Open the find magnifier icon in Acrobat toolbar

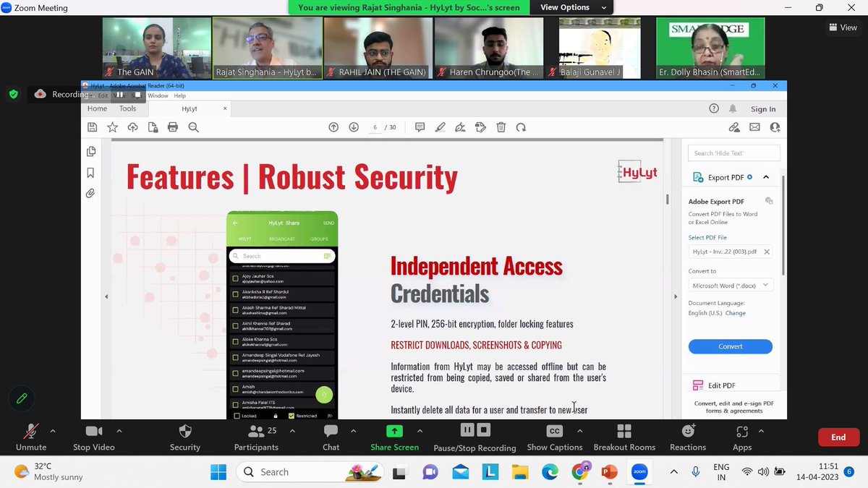click(193, 127)
